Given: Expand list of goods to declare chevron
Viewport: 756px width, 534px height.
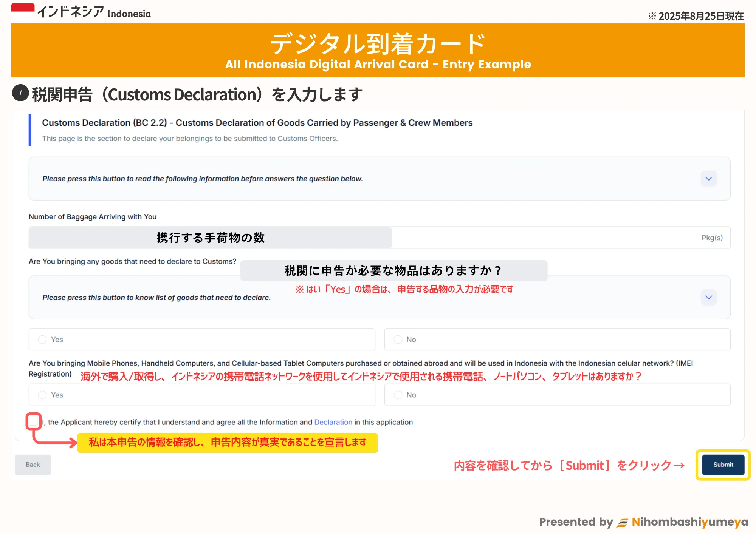Looking at the screenshot, I should pyautogui.click(x=708, y=298).
